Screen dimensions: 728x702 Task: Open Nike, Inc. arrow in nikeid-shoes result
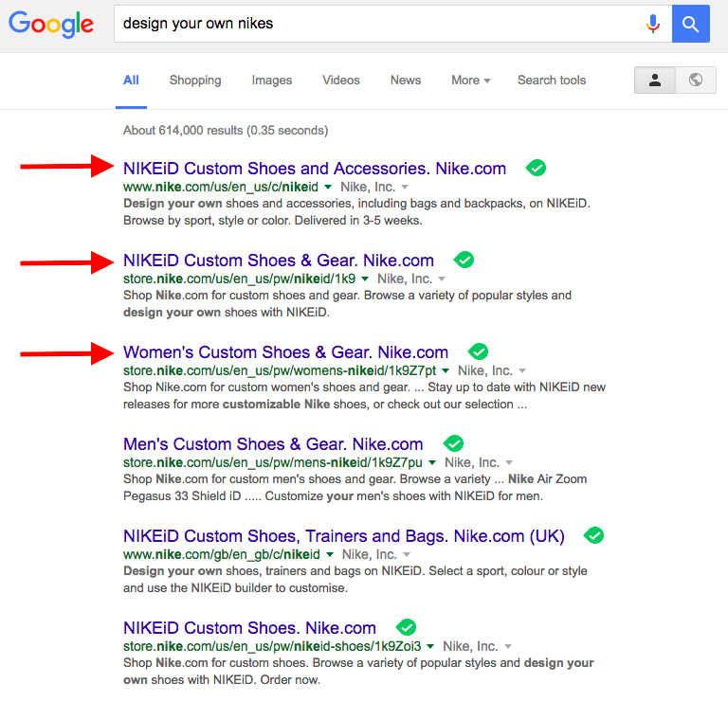click(508, 646)
